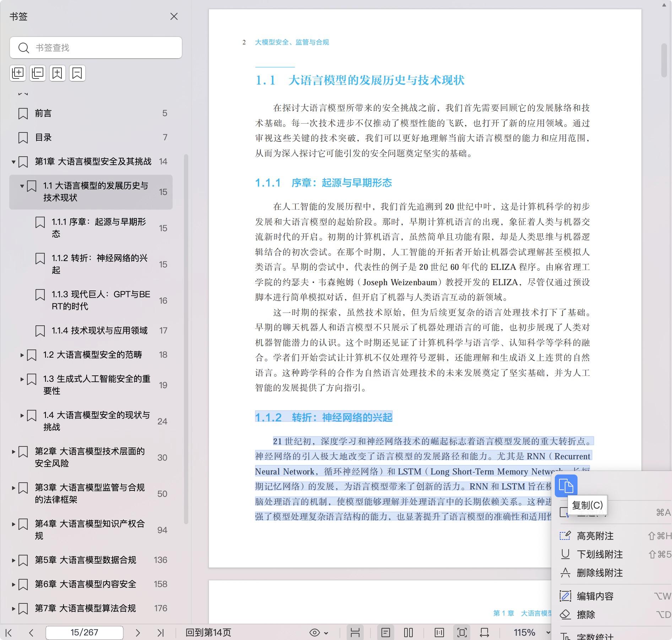Click the remove bookmark icon
Image resolution: width=672 pixels, height=640 pixels.
tap(77, 73)
